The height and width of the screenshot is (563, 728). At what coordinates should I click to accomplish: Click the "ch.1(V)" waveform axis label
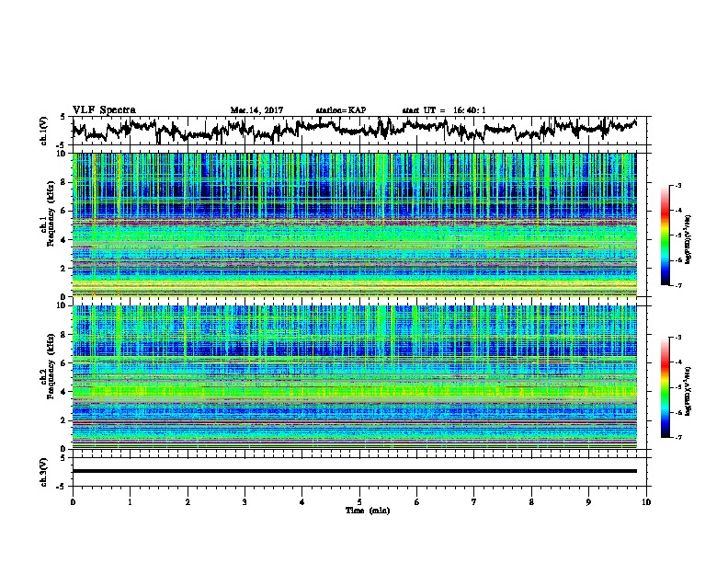coord(43,131)
